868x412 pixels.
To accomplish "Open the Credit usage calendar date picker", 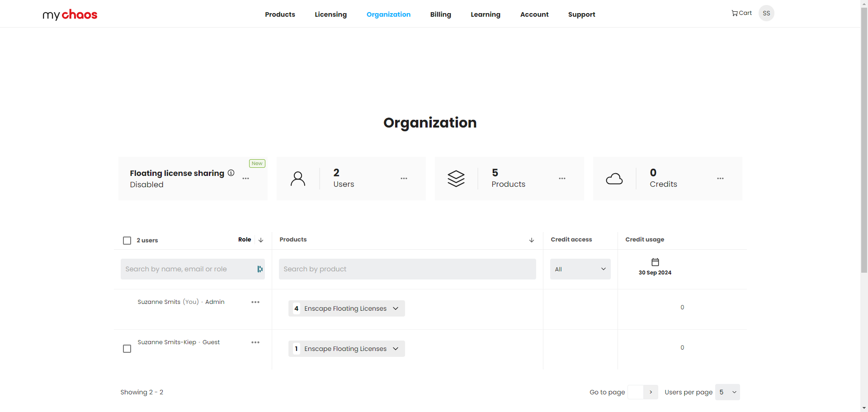I will point(655,262).
